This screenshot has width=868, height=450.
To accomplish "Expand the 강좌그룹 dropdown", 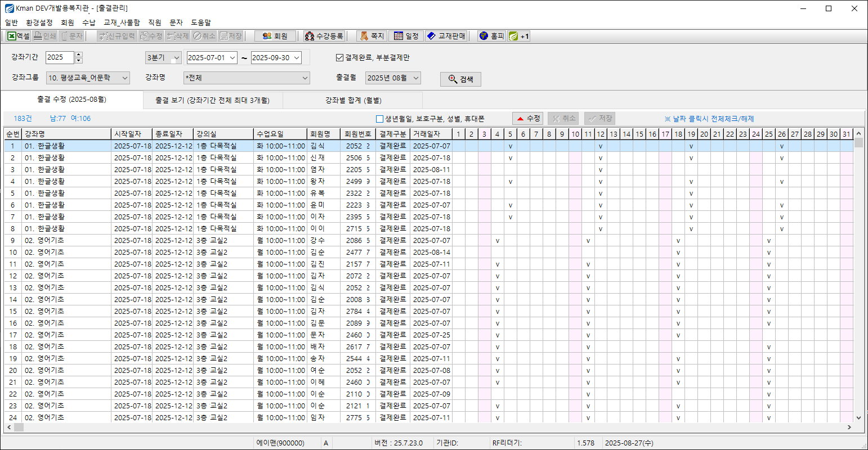I will [124, 78].
